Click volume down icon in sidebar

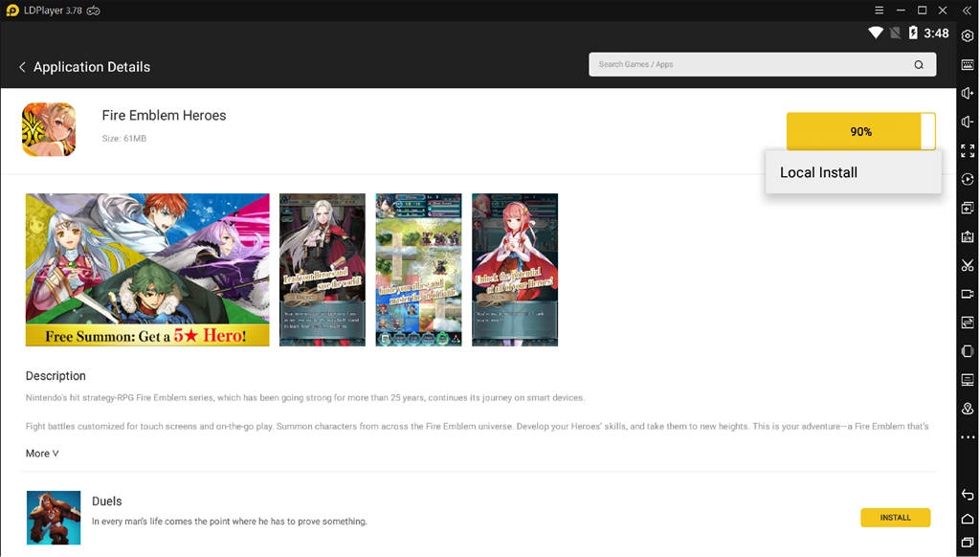(x=968, y=122)
